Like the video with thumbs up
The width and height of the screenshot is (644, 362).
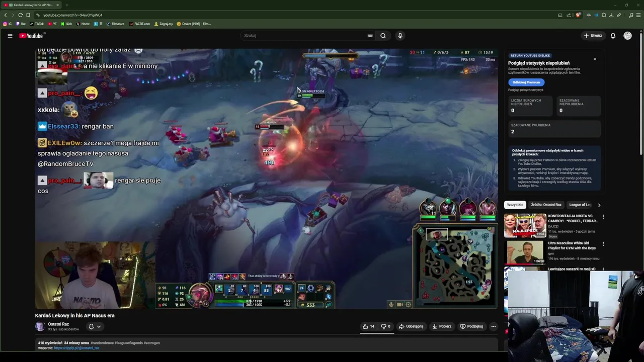[x=368, y=326]
